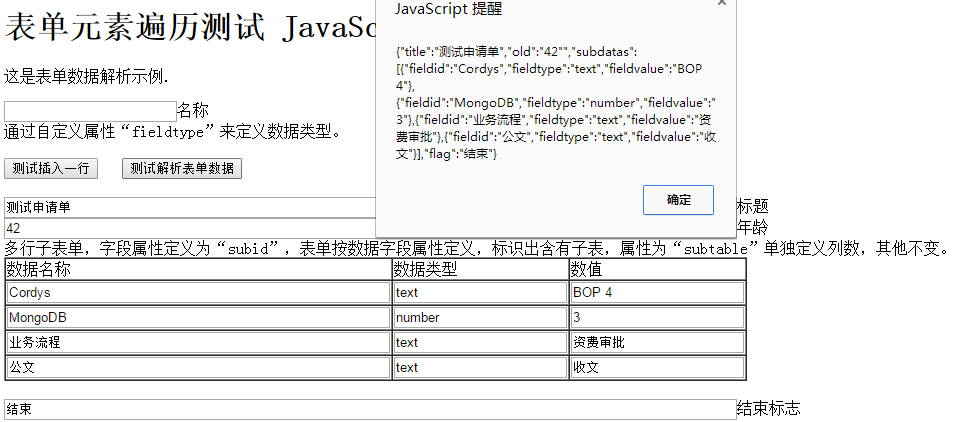Image resolution: width=955 pixels, height=422 pixels.
Task: Close the JavaScript 提醒 dialog
Action: pos(722,2)
